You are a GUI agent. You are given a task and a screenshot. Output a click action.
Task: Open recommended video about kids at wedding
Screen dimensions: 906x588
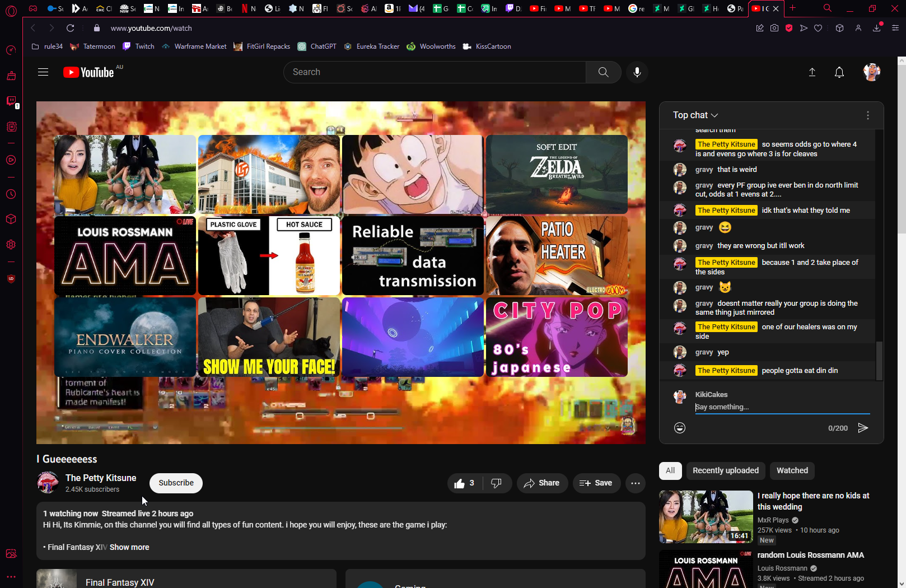click(813, 501)
